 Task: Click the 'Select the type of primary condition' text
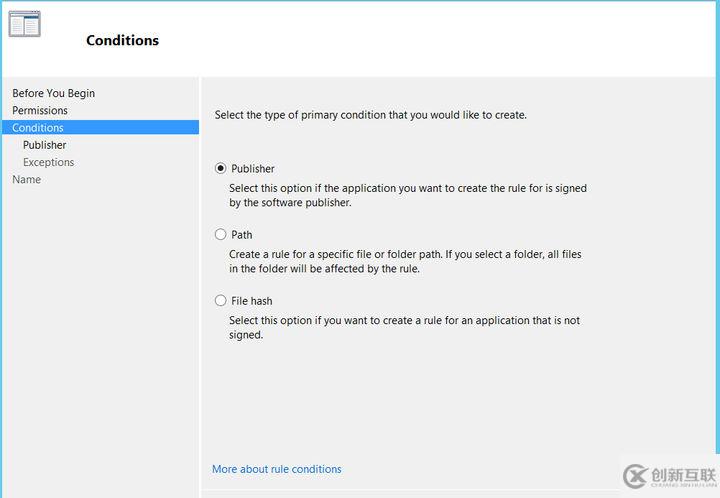pos(371,115)
